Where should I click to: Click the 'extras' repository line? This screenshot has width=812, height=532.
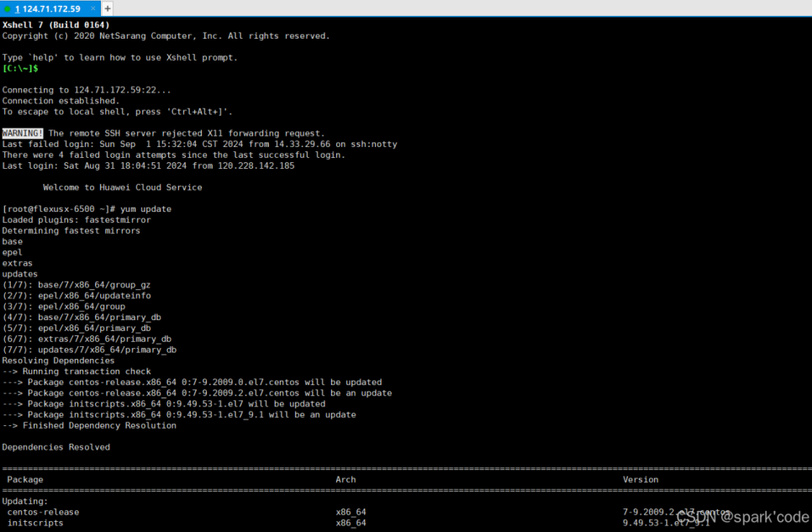click(x=17, y=263)
